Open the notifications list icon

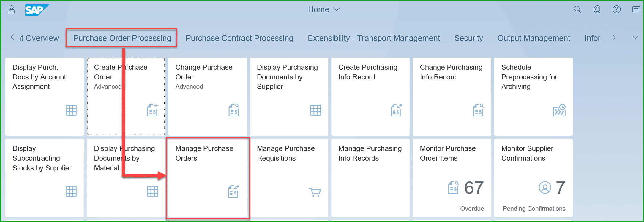[x=636, y=9]
